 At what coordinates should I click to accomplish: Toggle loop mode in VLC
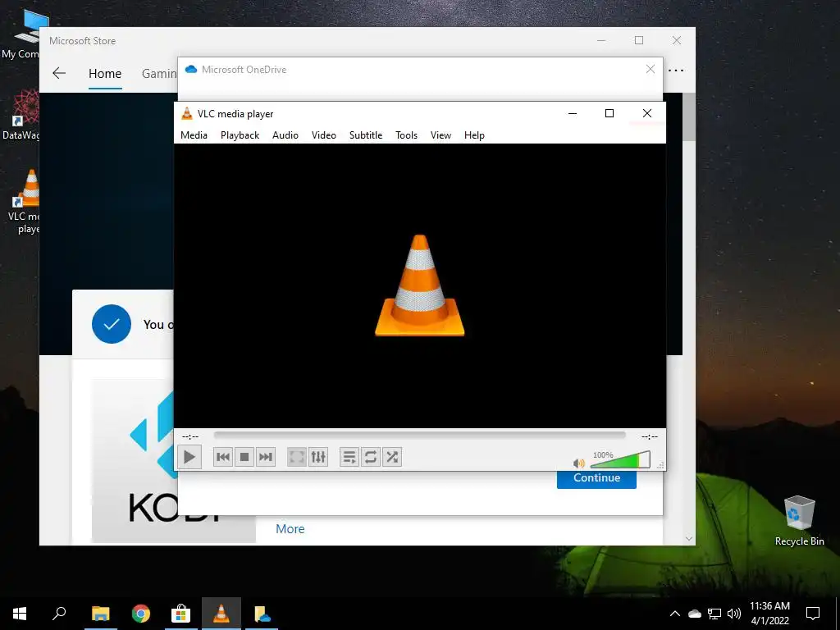tap(371, 457)
